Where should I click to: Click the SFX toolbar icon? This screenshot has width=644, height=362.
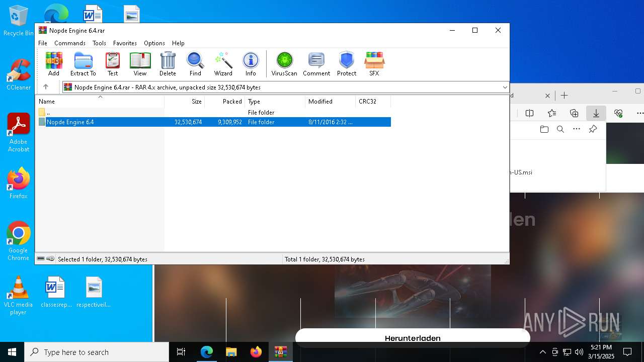[x=374, y=64]
